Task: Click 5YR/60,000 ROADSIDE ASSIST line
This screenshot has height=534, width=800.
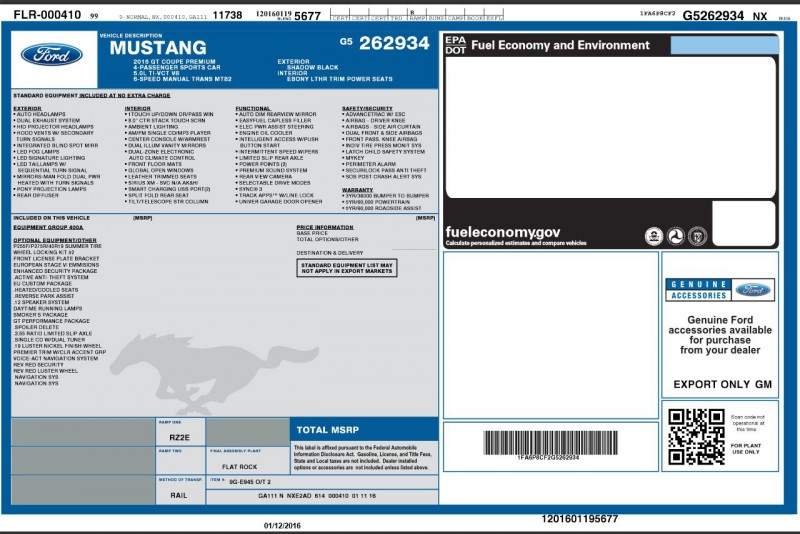Action: coord(383,208)
